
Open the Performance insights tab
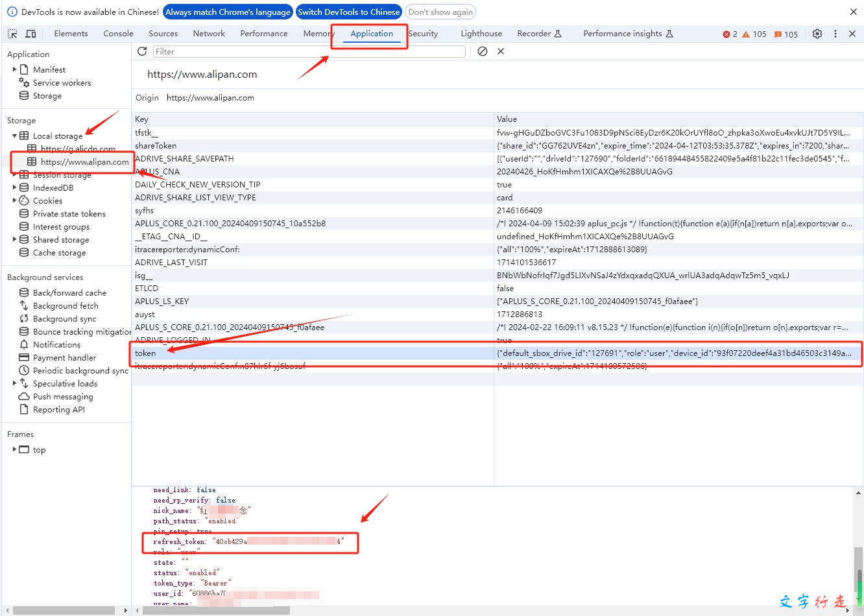click(x=628, y=34)
